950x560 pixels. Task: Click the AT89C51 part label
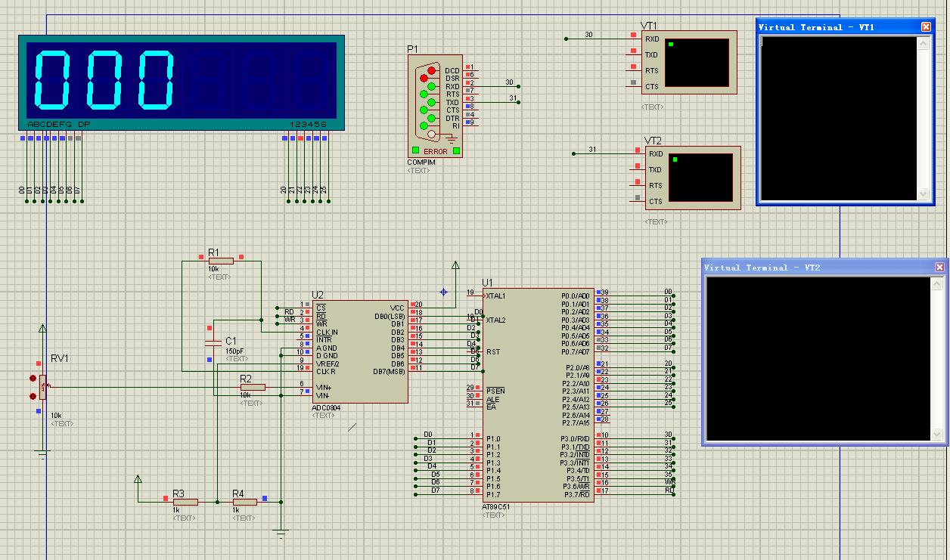click(496, 507)
